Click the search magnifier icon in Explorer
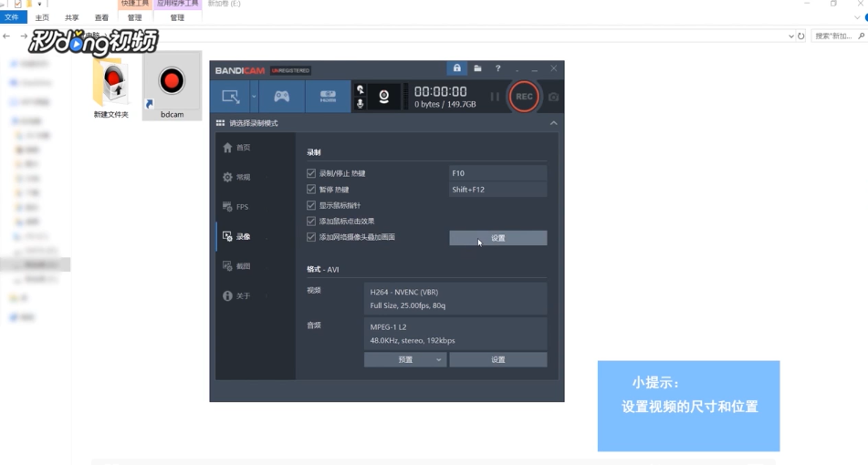 862,36
